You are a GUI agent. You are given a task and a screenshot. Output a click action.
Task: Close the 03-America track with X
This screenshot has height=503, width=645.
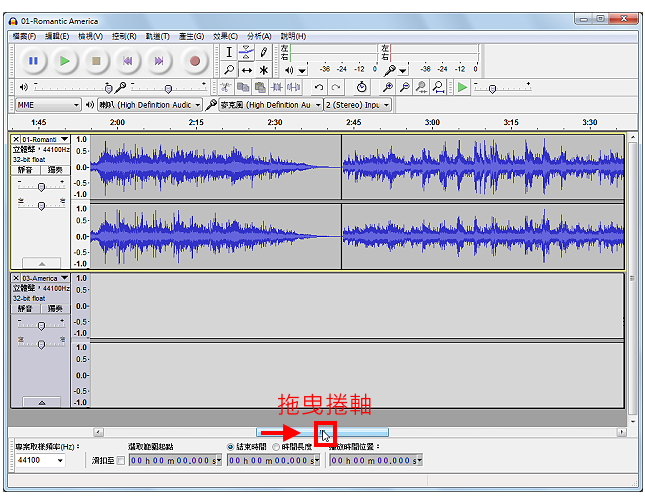16,278
